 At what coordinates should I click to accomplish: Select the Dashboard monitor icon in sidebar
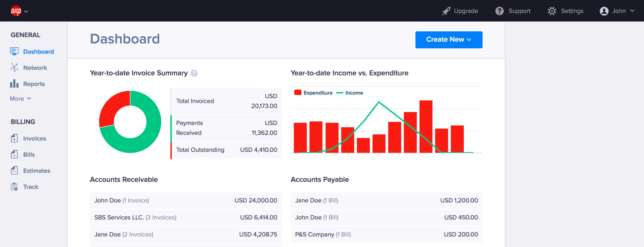14,51
